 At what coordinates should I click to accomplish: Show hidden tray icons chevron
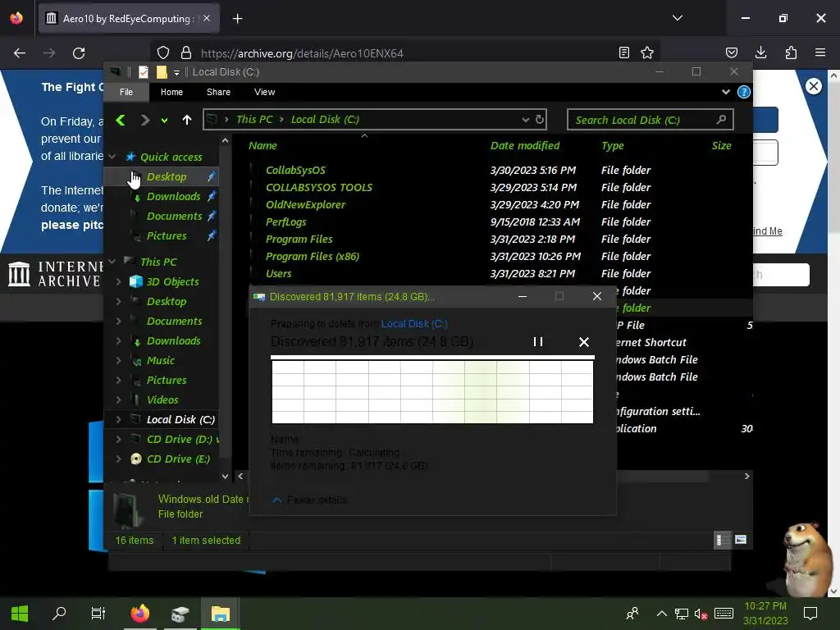(x=662, y=614)
